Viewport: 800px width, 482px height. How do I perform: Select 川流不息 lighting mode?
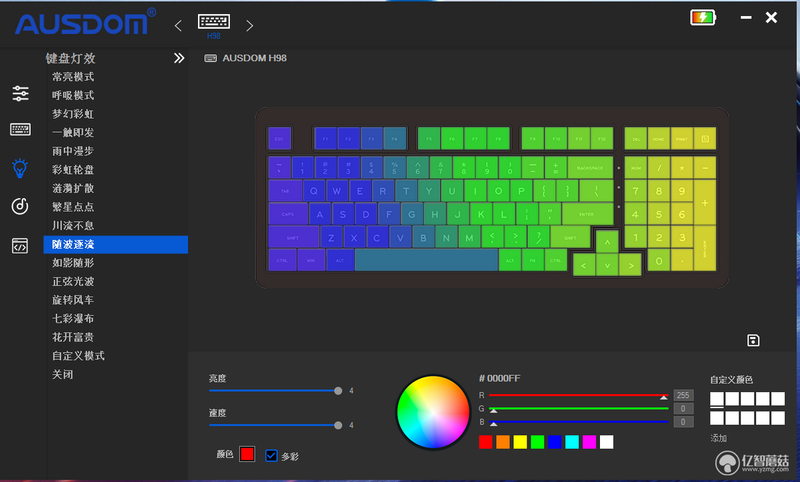pos(73,225)
